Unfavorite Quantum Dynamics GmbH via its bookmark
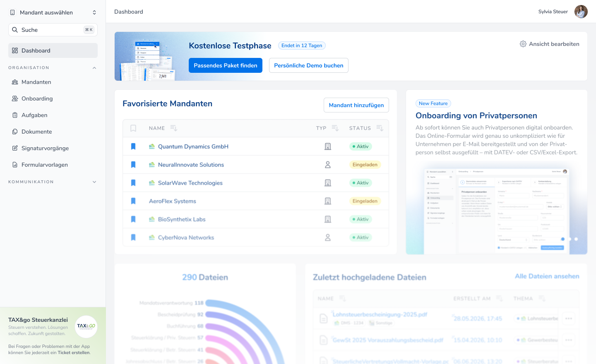 [133, 146]
